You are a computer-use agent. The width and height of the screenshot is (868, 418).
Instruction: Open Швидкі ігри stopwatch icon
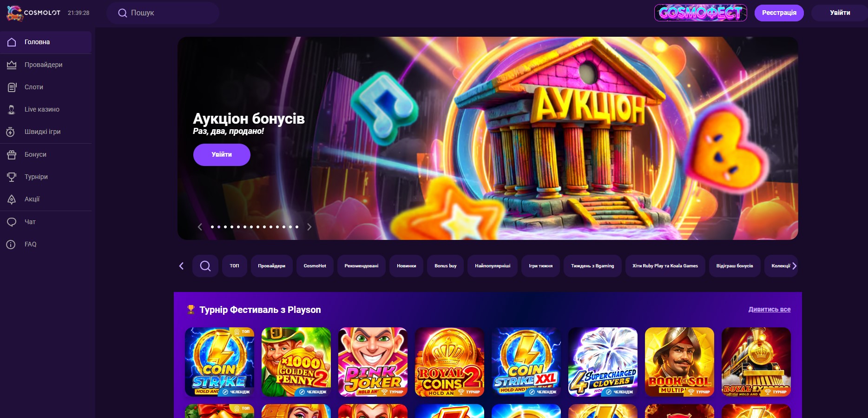click(11, 132)
